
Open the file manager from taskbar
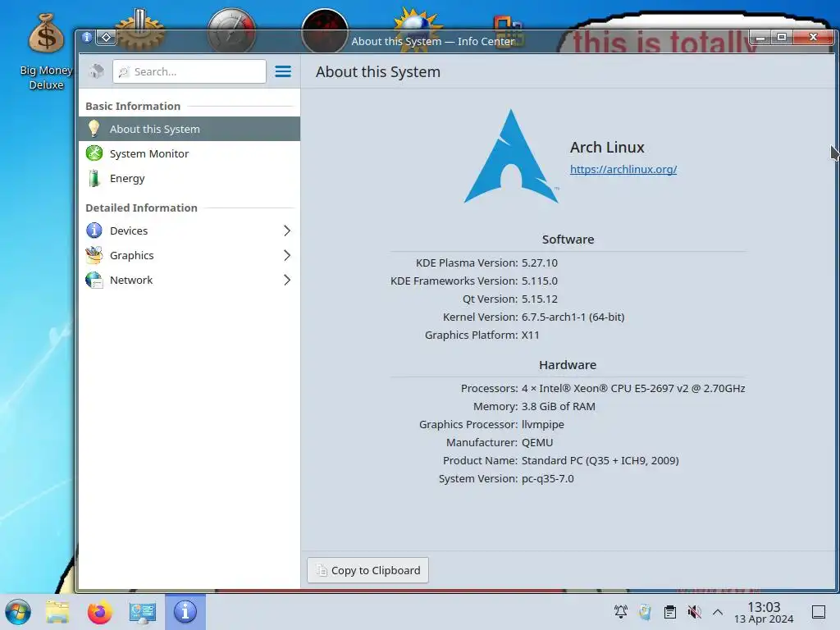pos(57,612)
